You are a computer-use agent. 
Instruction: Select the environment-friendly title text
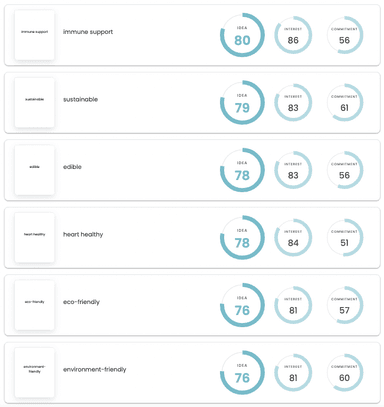[x=95, y=369]
